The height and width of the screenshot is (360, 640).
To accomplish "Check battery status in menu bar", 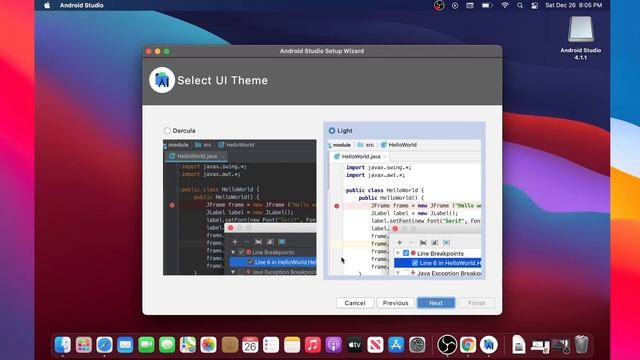I will [x=487, y=5].
